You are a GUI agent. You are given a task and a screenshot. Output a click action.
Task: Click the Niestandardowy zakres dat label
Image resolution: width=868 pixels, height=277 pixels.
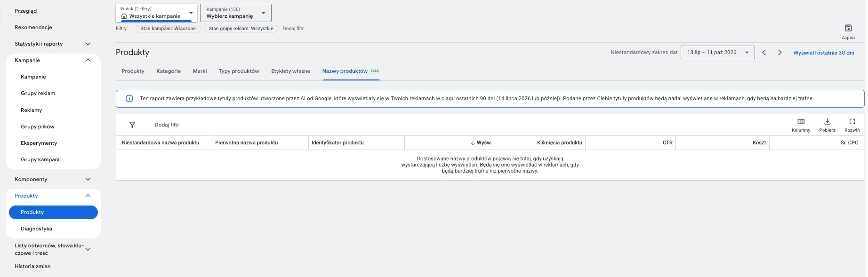644,52
